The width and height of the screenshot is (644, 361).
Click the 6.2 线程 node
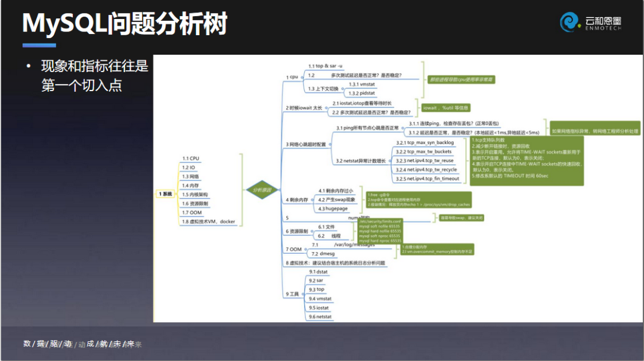point(329,236)
